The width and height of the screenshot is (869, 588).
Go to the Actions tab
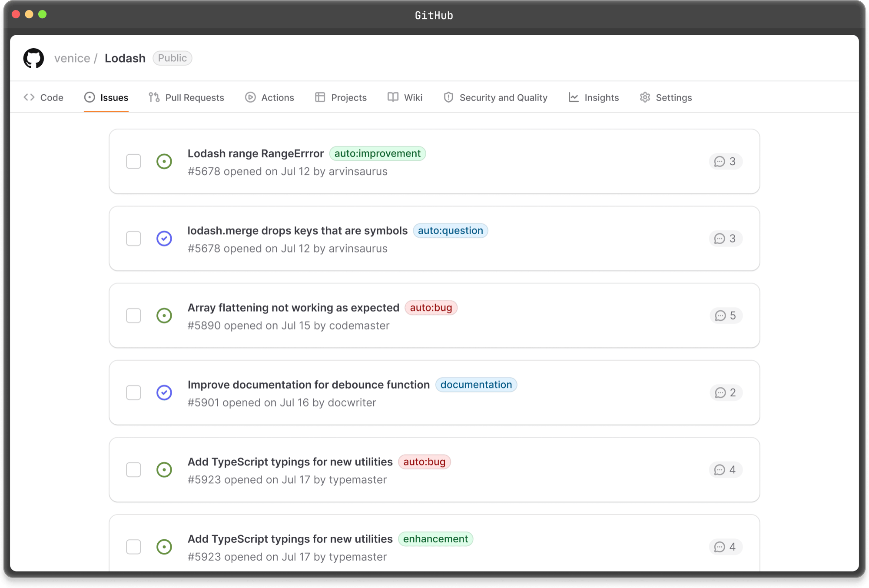tap(269, 97)
